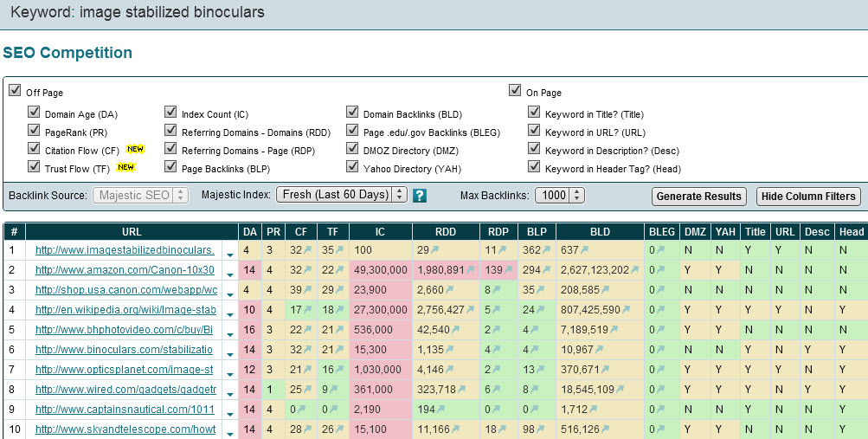Expand dropdown arrow next to shop.usa.canon.com URL

coord(229,294)
